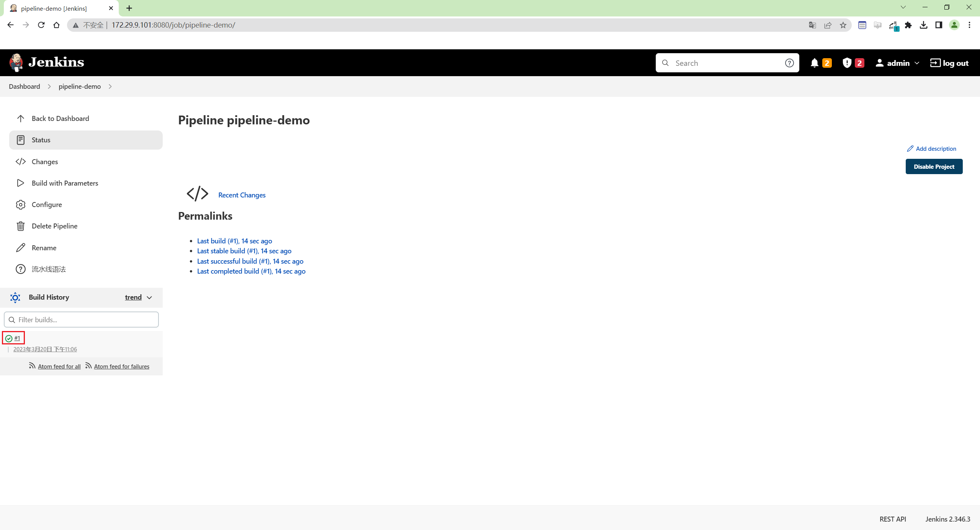Open Atom feed for failures
The image size is (980, 530).
(122, 366)
